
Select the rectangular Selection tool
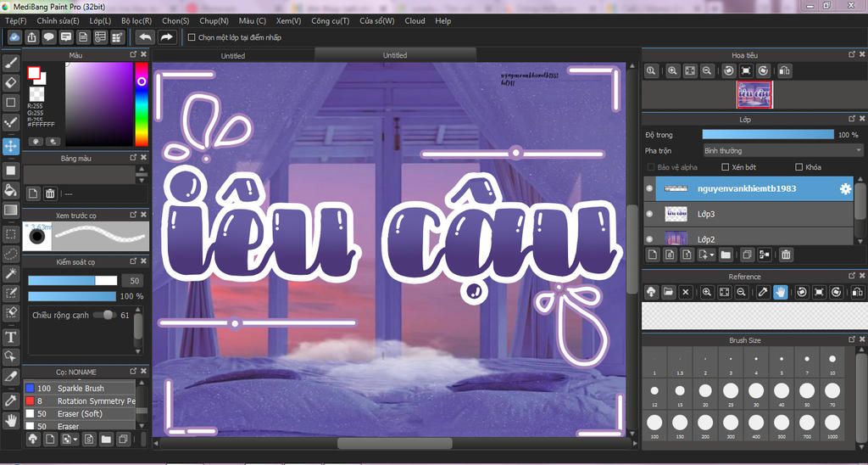10,234
